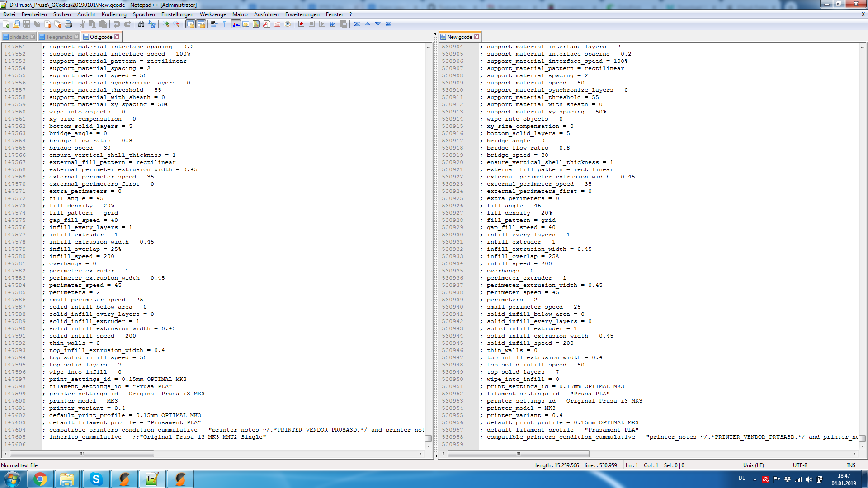Switch to the pinda.txt tab
Image resolution: width=868 pixels, height=488 pixels.
(x=19, y=37)
